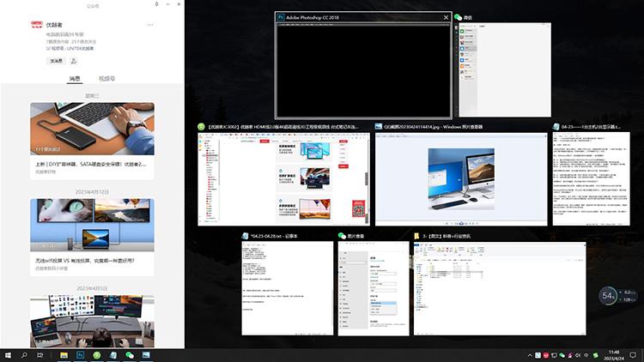Select the Adobe Photoshop CC 2018 window thumbnail

(363, 70)
